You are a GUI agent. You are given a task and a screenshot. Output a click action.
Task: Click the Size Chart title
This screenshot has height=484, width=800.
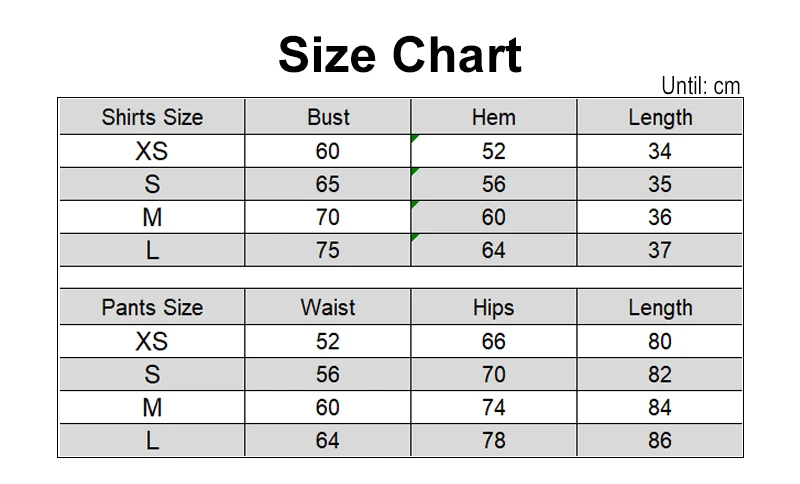click(x=400, y=55)
